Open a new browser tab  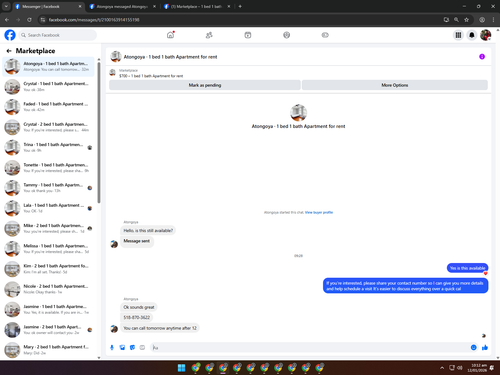tap(240, 6)
